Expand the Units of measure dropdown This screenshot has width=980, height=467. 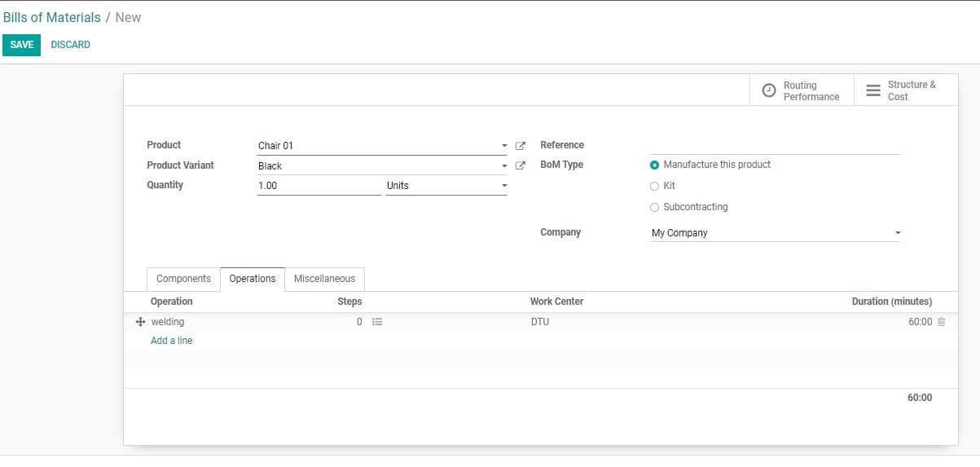pyautogui.click(x=504, y=186)
